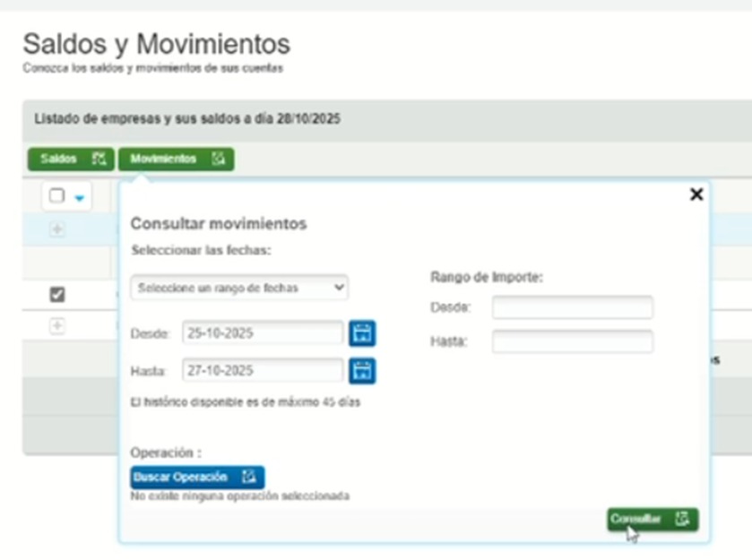Open the calendar picker for Desde date
This screenshot has height=560, width=752.
click(x=363, y=333)
